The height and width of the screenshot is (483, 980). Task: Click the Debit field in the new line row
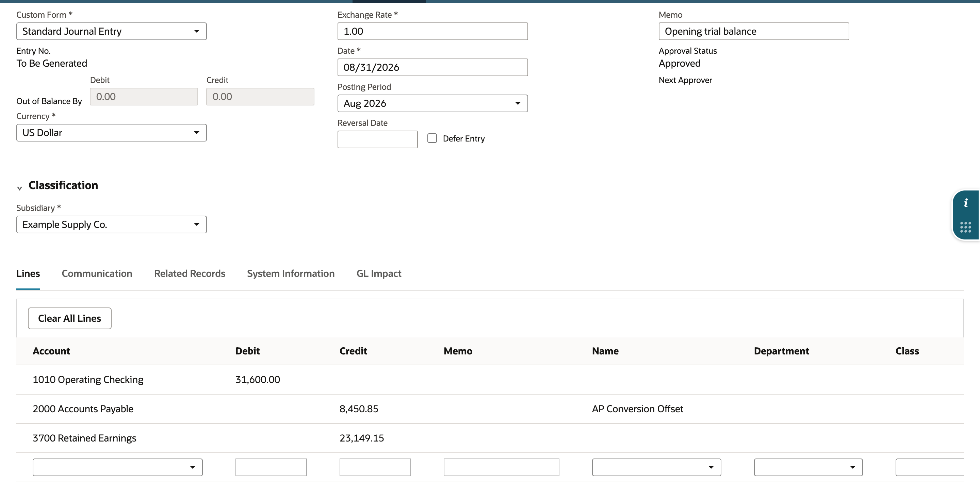[271, 467]
